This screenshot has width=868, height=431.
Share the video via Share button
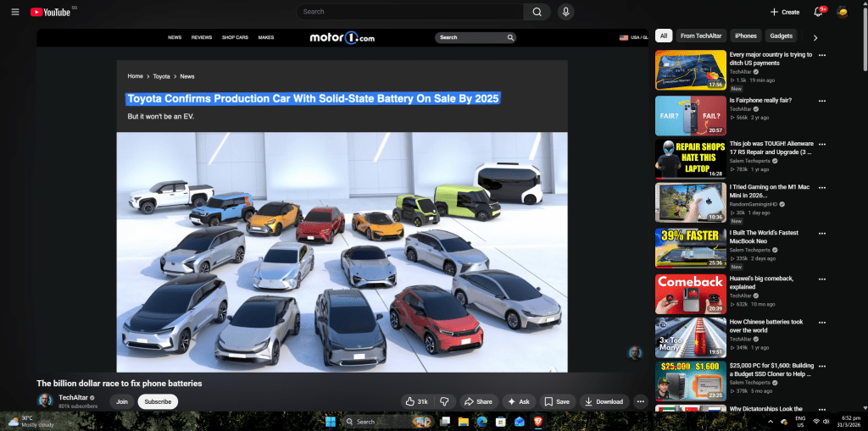(478, 401)
